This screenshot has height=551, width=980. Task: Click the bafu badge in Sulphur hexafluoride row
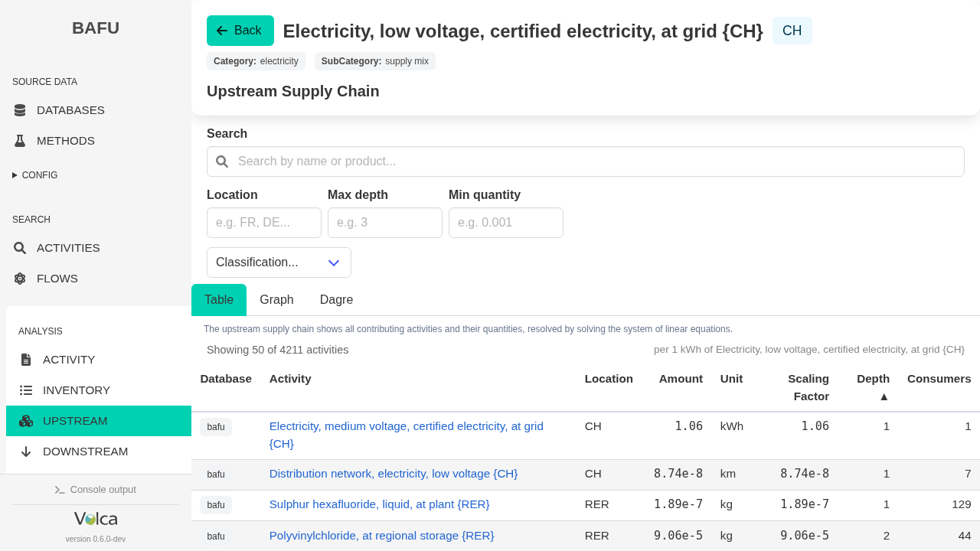216,505
